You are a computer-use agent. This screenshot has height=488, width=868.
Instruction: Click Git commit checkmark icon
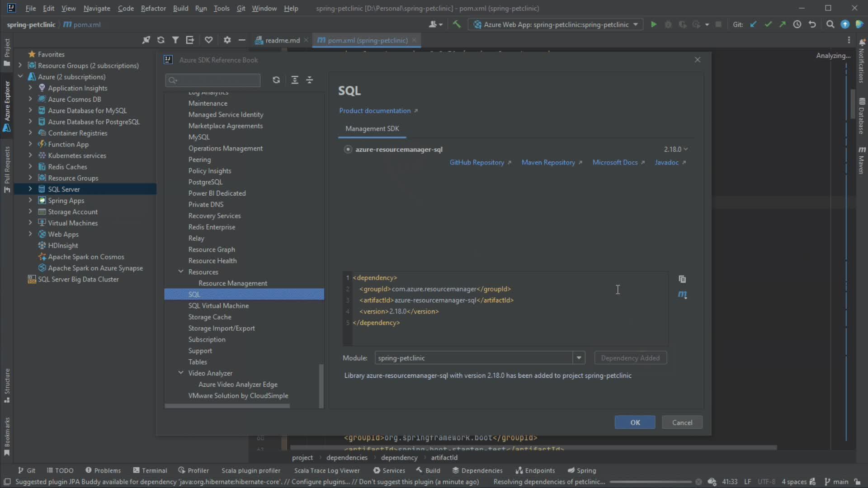[x=768, y=24]
